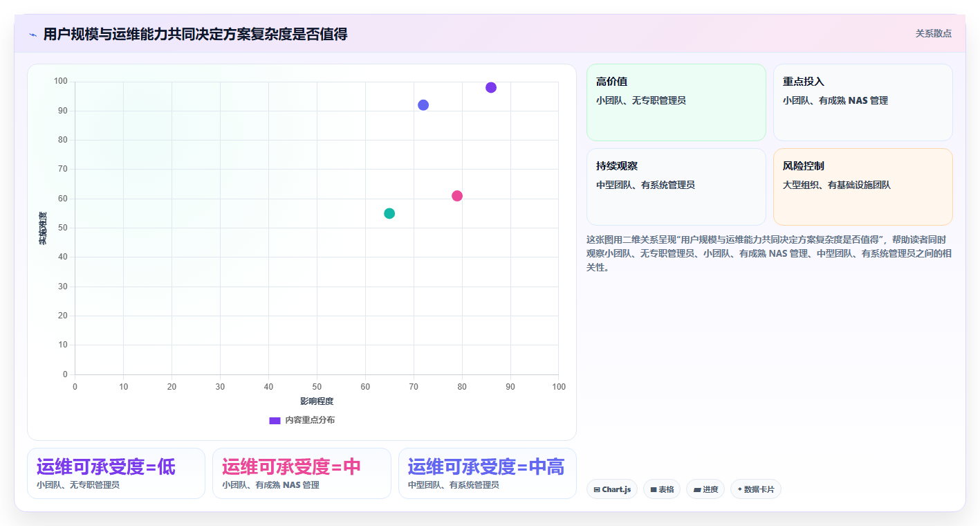
Task: Click 小团队、无专职管理员 in 高价值 card
Action: (x=641, y=100)
